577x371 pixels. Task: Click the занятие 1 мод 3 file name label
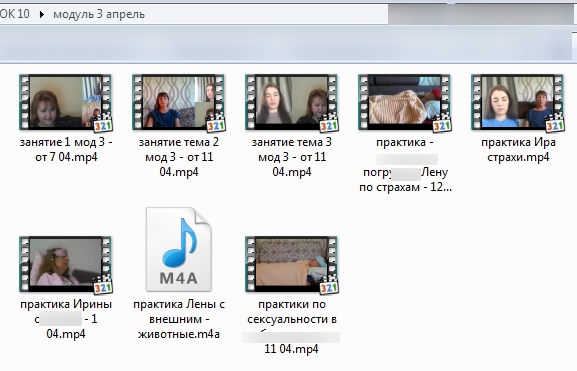tap(66, 149)
